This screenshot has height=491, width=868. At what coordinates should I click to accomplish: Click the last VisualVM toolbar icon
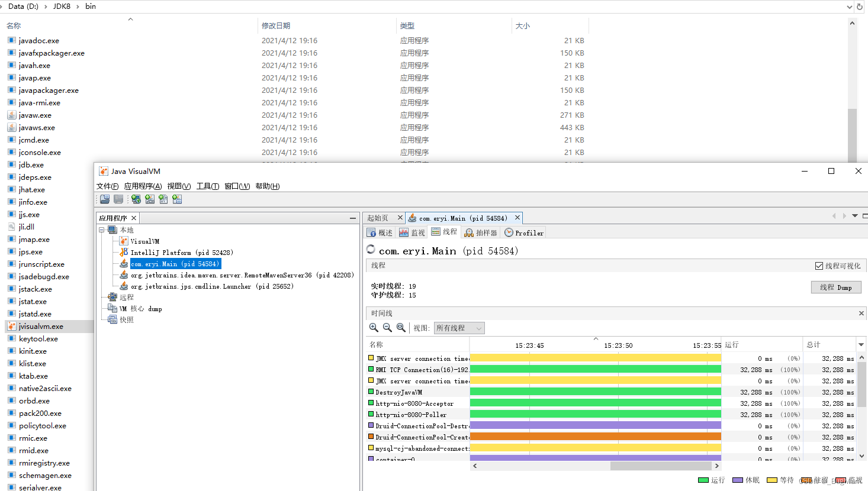pyautogui.click(x=177, y=199)
